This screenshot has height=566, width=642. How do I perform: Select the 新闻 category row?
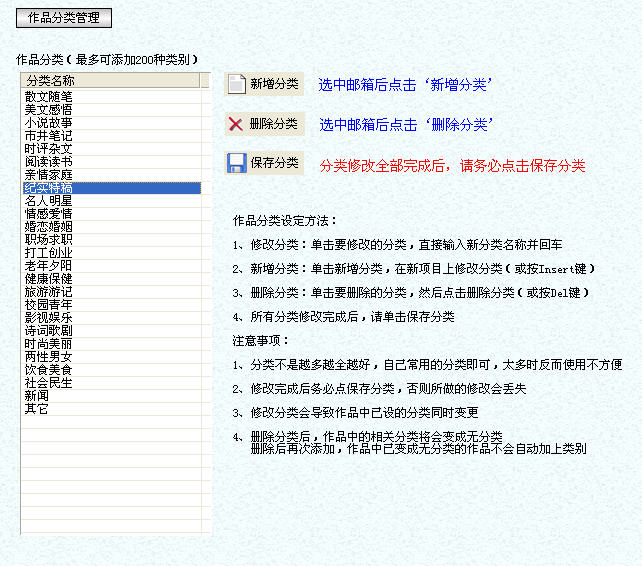pos(111,396)
